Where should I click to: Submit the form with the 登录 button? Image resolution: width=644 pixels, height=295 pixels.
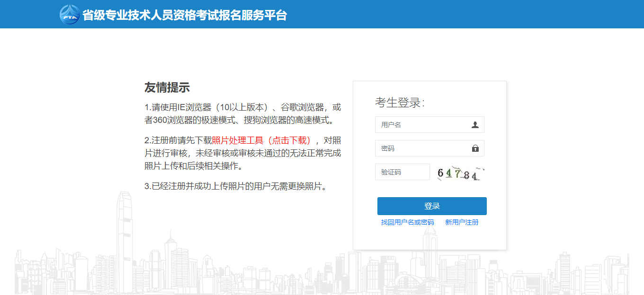(x=431, y=206)
